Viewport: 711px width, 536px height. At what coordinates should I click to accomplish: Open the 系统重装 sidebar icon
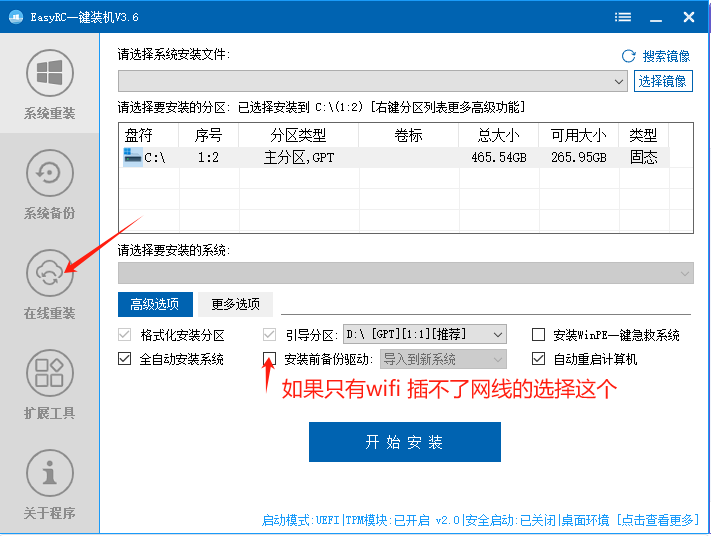tap(49, 73)
